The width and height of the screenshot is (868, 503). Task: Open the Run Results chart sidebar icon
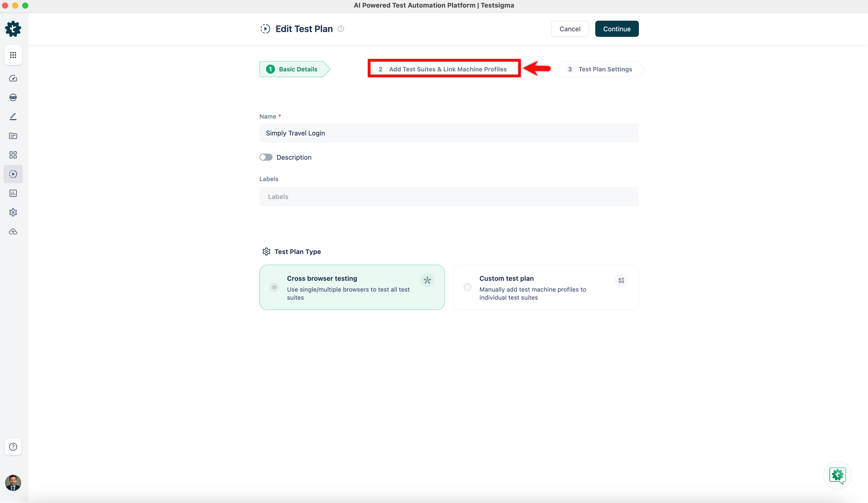13,193
